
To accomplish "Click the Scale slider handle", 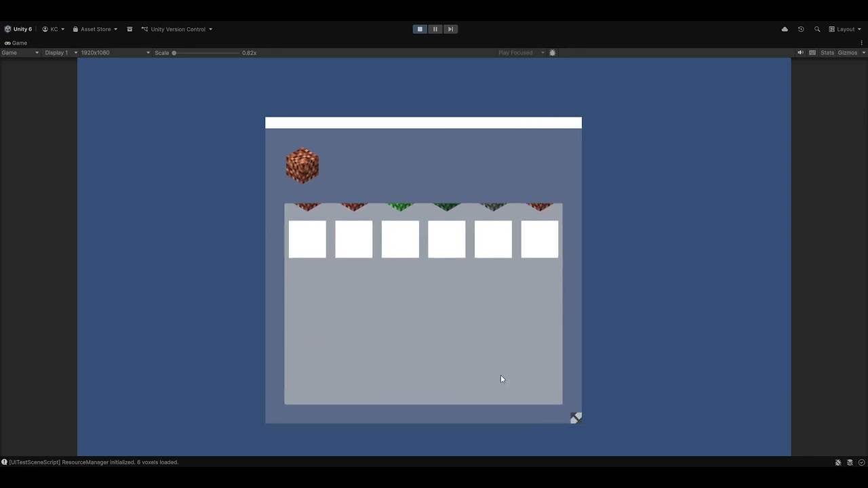I will click(174, 53).
